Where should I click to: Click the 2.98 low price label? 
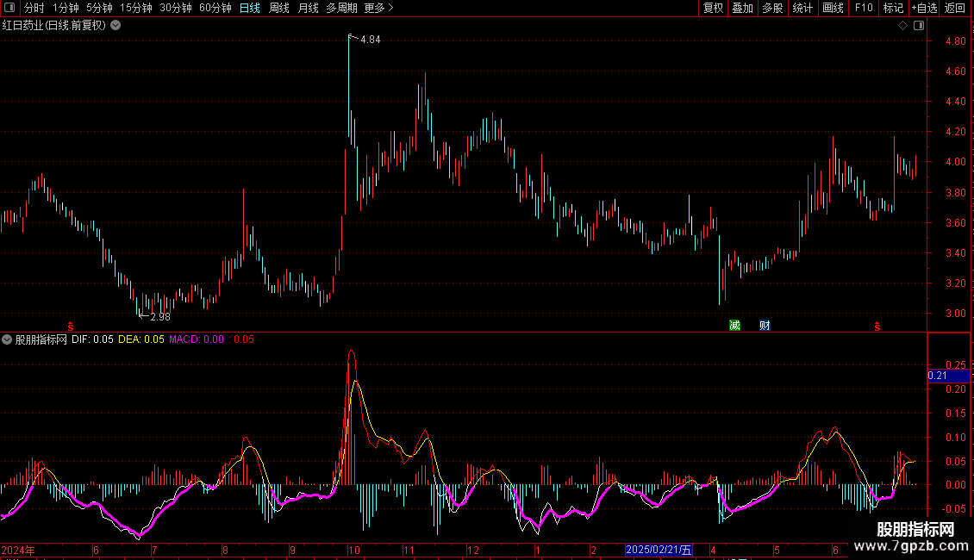point(160,317)
